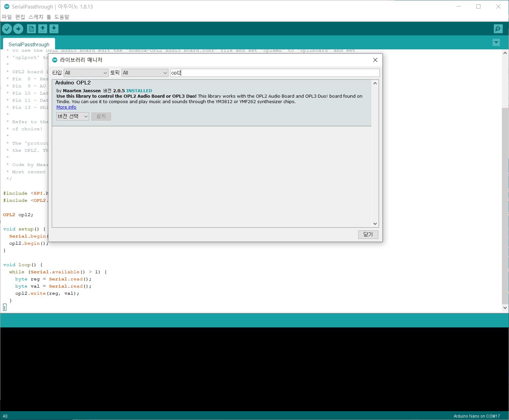Close the 라이브러리 매니저 dialog with X
Screen dimensions: 509x420
coord(375,60)
